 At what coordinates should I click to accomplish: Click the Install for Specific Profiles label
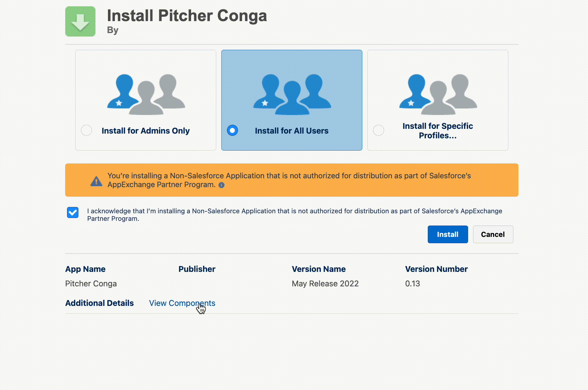(438, 131)
